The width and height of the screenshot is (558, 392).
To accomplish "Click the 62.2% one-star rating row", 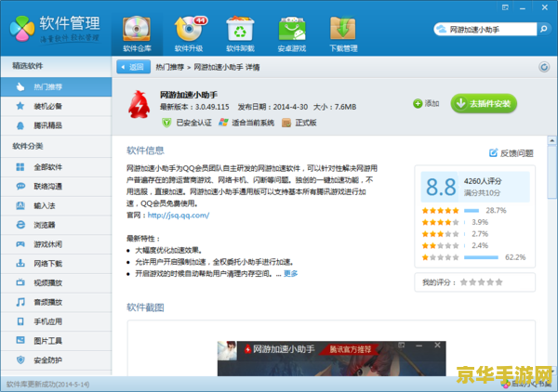I will [473, 257].
